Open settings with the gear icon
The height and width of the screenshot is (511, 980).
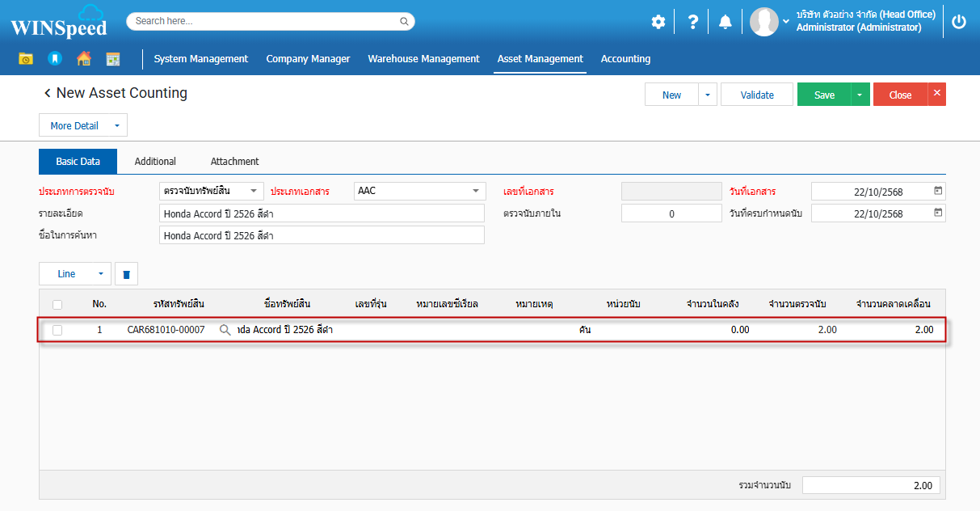(x=658, y=22)
